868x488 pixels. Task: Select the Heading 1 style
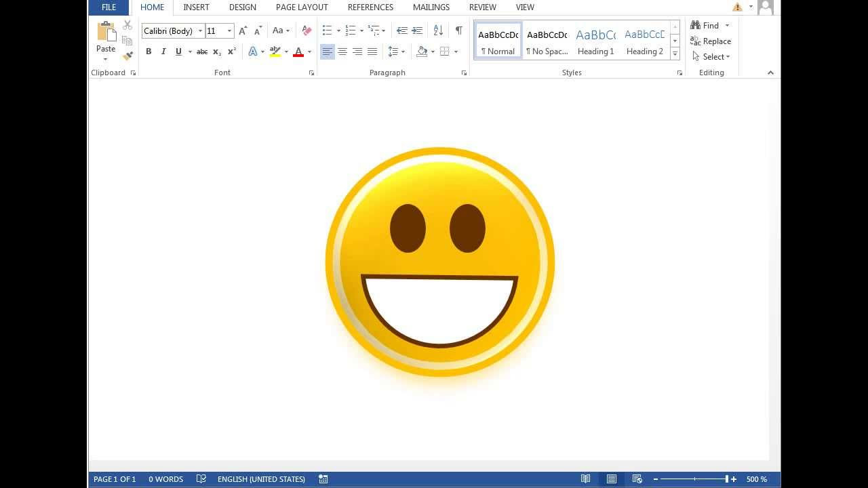pos(595,41)
